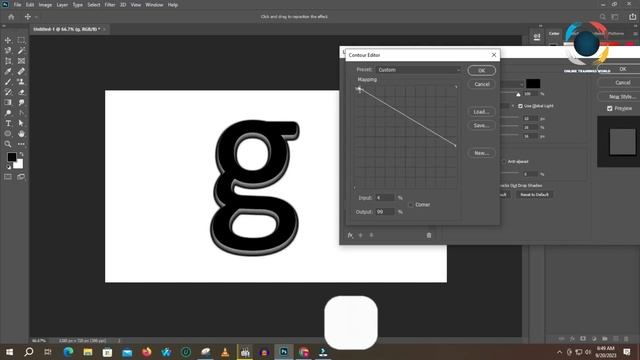Click the foreground color swatch
The width and height of the screenshot is (640, 360).
(11, 157)
